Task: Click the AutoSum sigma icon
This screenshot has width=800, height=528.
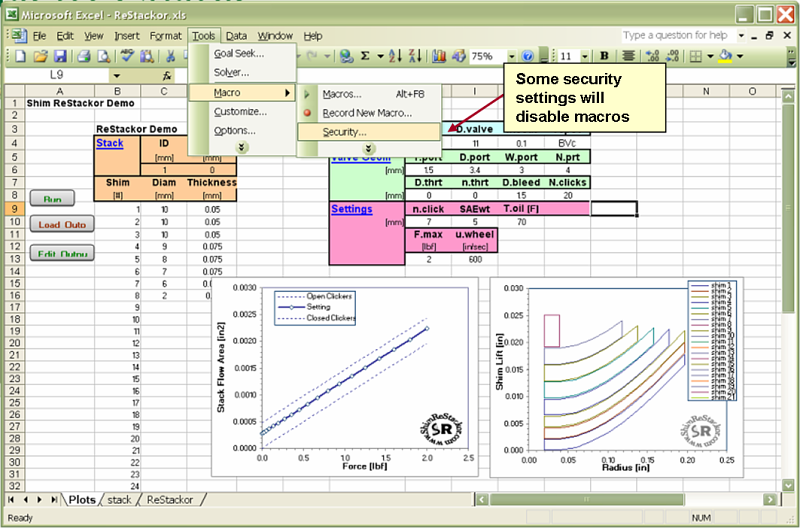Action: [x=365, y=56]
